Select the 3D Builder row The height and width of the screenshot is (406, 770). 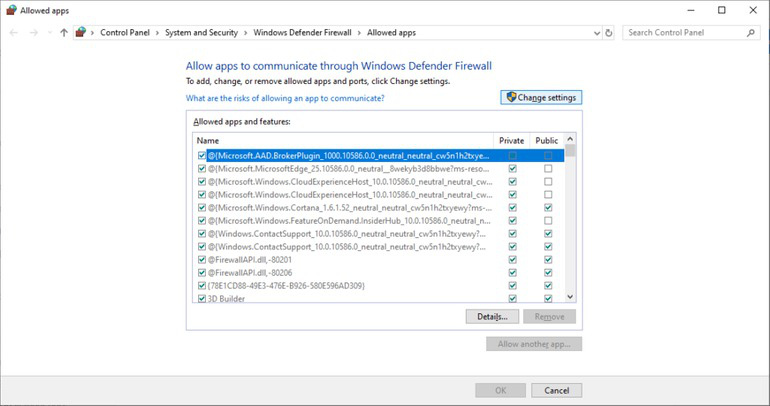click(379, 298)
